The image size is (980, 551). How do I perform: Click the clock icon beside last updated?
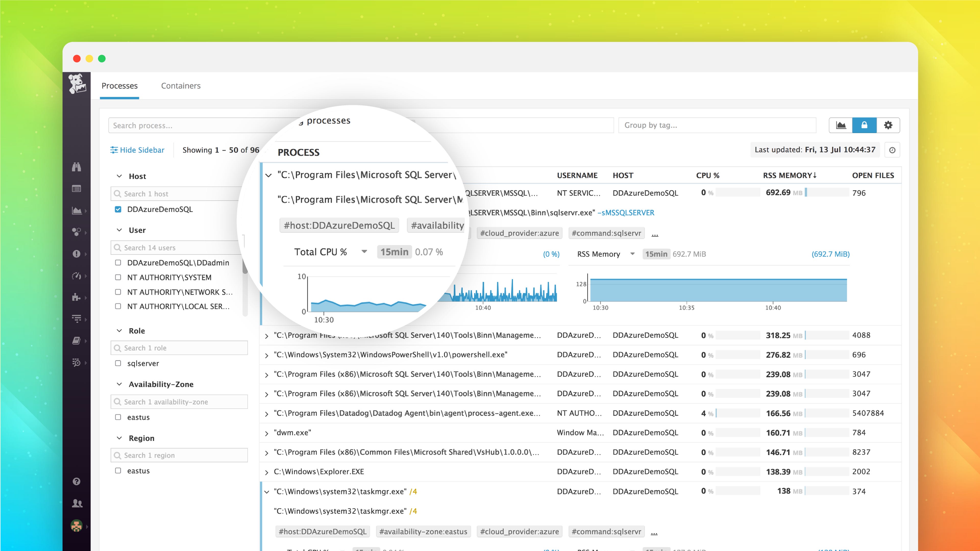point(892,150)
